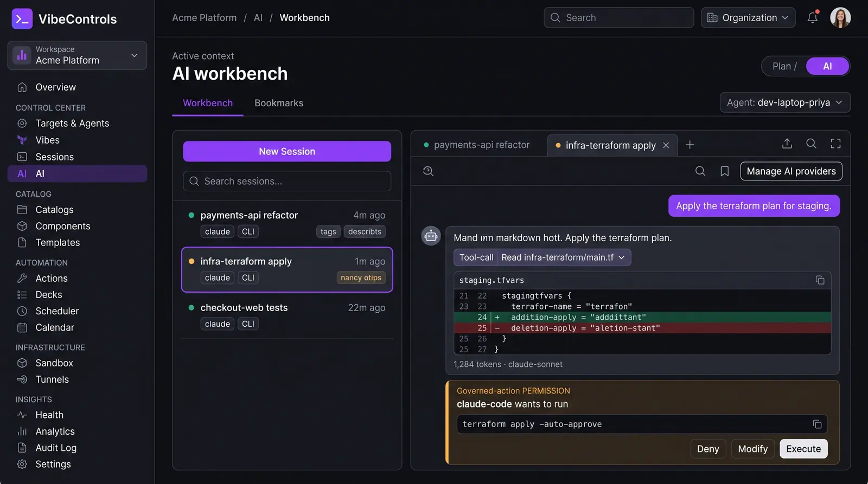This screenshot has width=868, height=484.
Task: Close the infra-terraform apply tab
Action: click(x=666, y=145)
